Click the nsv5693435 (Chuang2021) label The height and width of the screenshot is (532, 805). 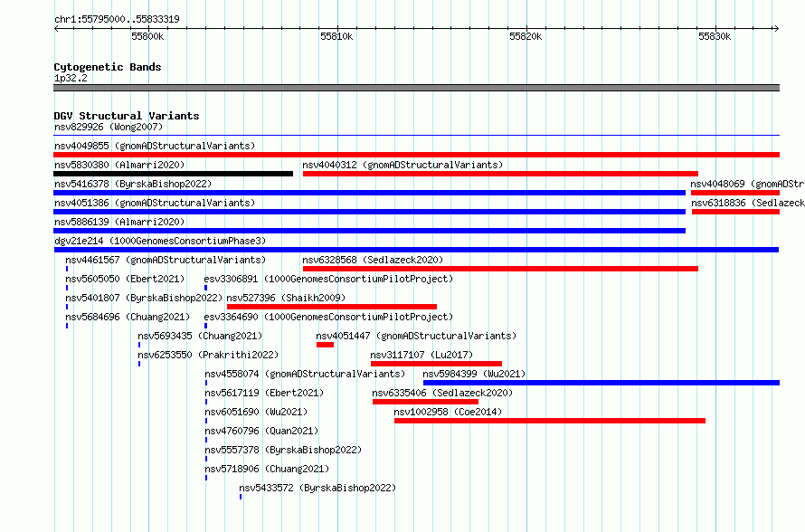tap(200, 336)
